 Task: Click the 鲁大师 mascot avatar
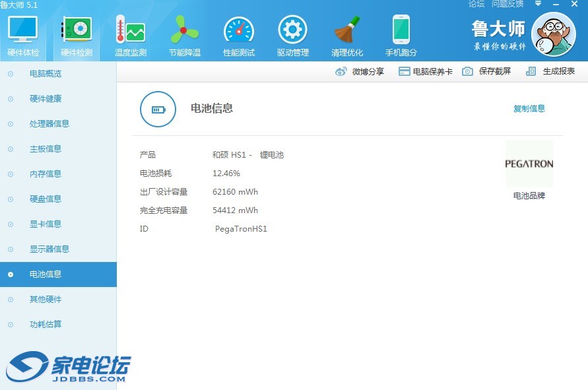[x=554, y=34]
